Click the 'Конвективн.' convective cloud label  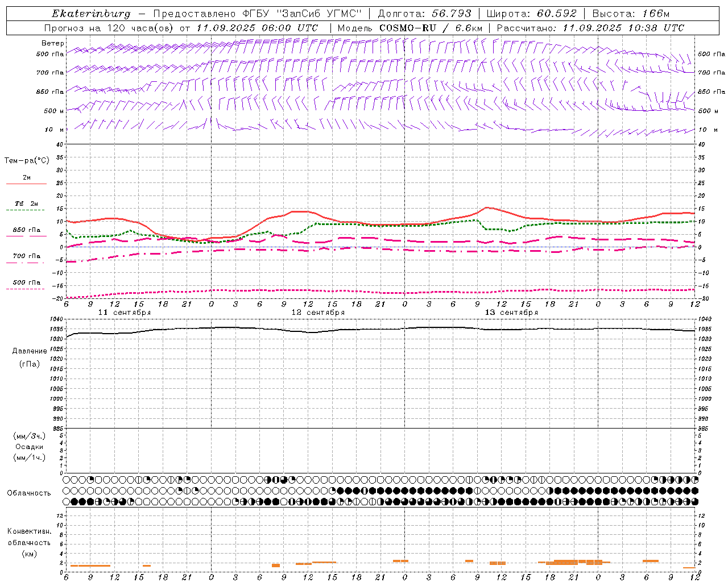click(29, 531)
